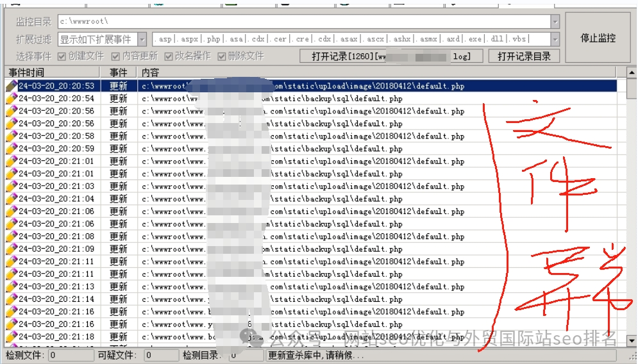Select the 20:21:06 row with upload\image path

pos(311,211)
